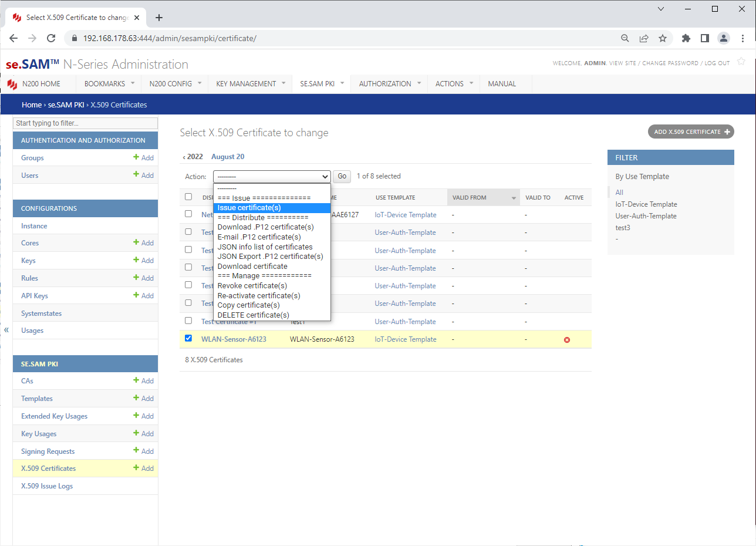Filter by User-Auth-Template
Image resolution: width=756 pixels, height=546 pixels.
646,216
